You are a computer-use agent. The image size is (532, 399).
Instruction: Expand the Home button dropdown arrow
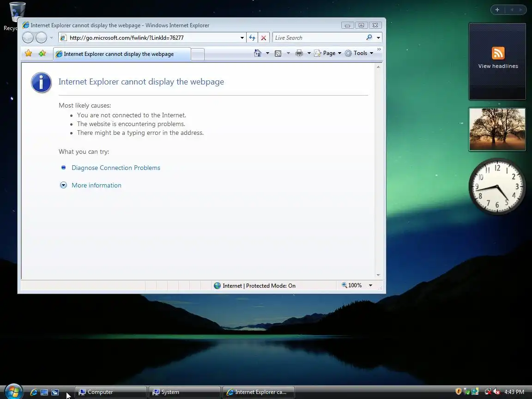click(x=267, y=53)
